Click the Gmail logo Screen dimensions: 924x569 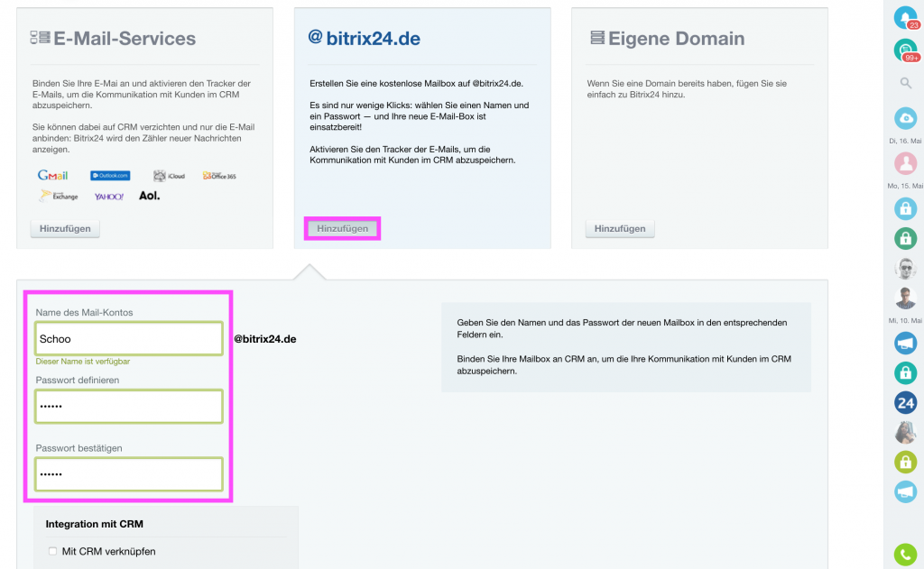tap(53, 176)
